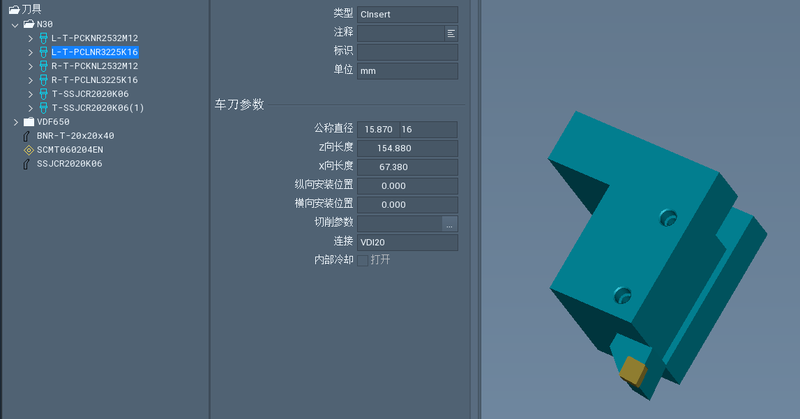Click the 刀具 root label
This screenshot has height=419, width=800.
click(x=31, y=9)
